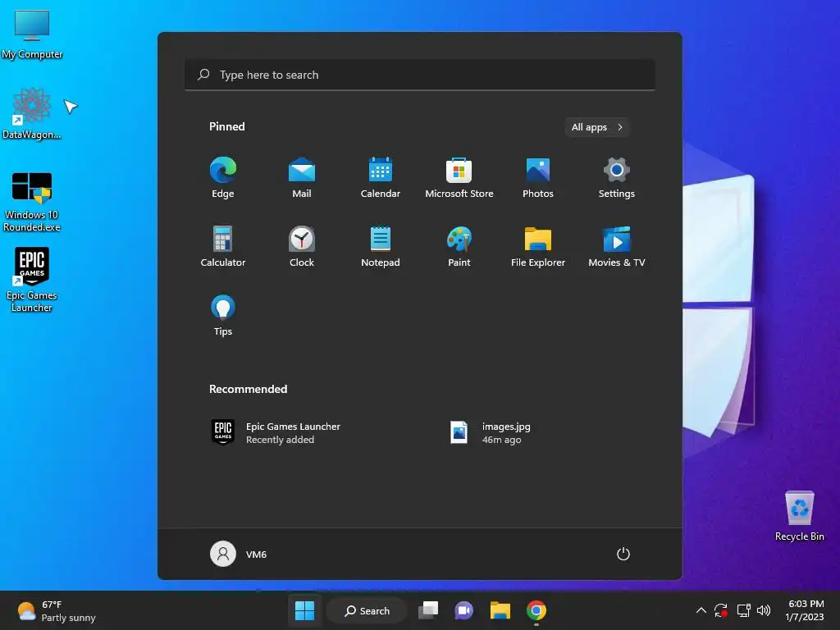Screen dimensions: 840x630
Task: Expand the All apps list
Action: tap(597, 127)
